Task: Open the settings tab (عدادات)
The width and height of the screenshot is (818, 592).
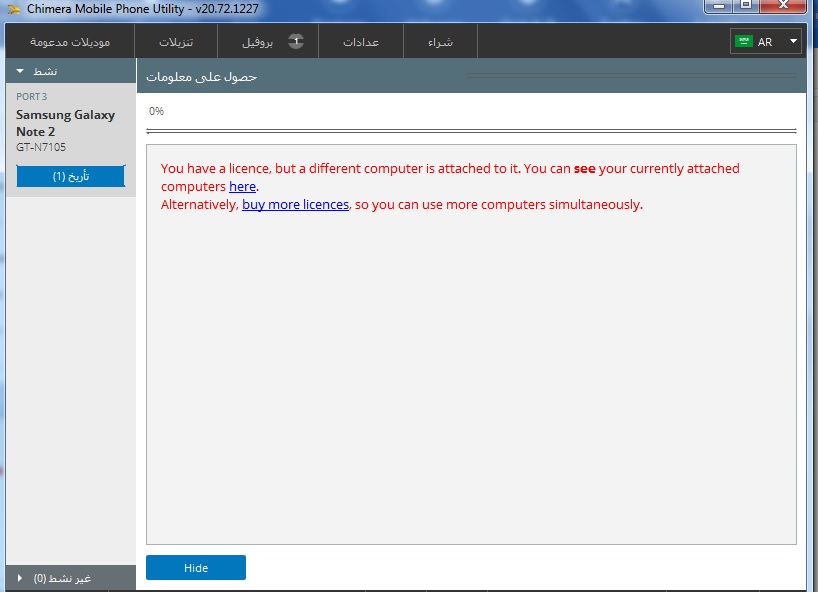Action: tap(360, 42)
